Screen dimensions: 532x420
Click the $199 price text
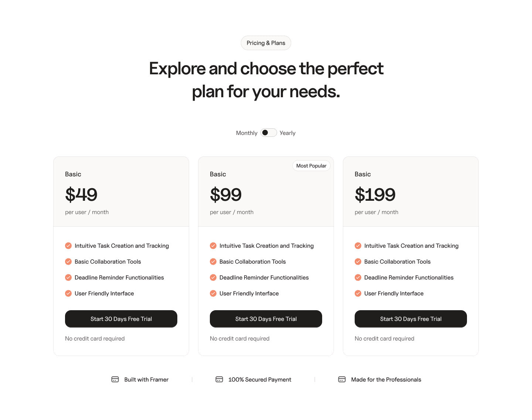pyautogui.click(x=375, y=194)
